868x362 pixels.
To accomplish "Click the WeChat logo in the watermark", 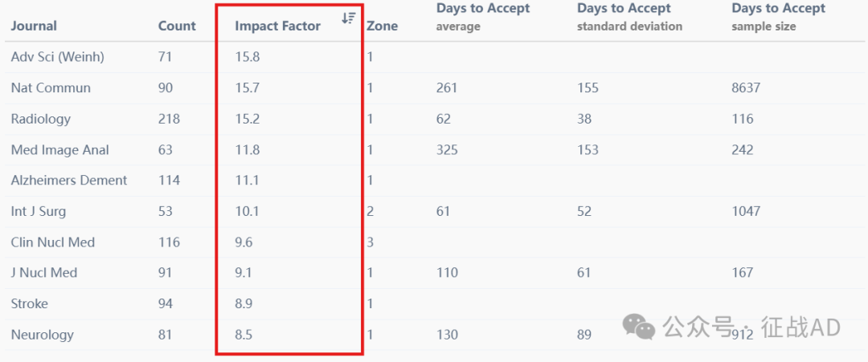I will 639,327.
